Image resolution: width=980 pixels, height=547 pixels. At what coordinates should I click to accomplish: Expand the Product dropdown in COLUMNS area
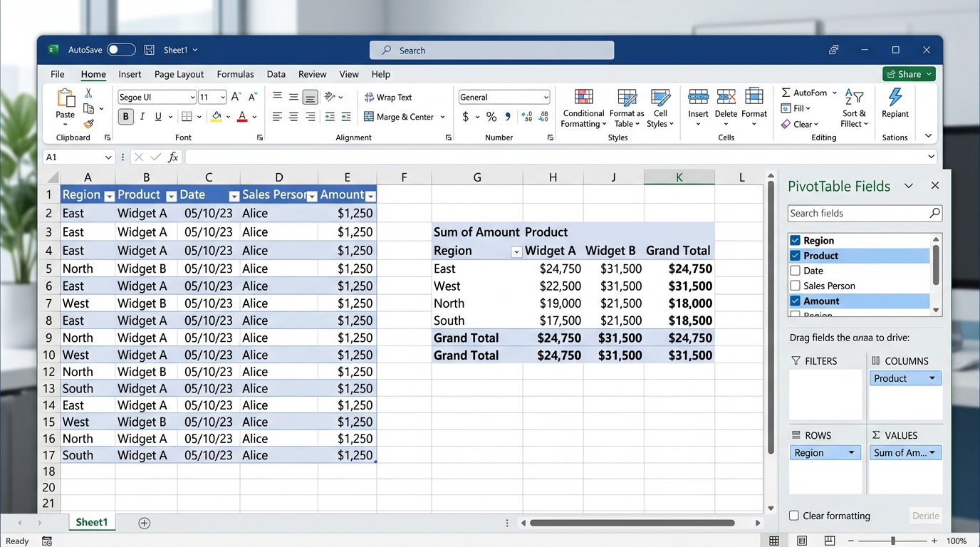(932, 378)
